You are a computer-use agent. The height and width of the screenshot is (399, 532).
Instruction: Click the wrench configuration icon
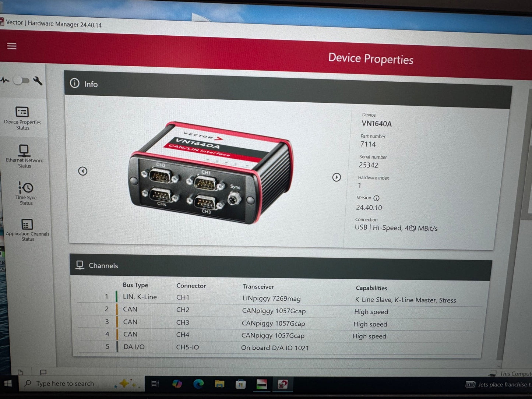pos(38,81)
